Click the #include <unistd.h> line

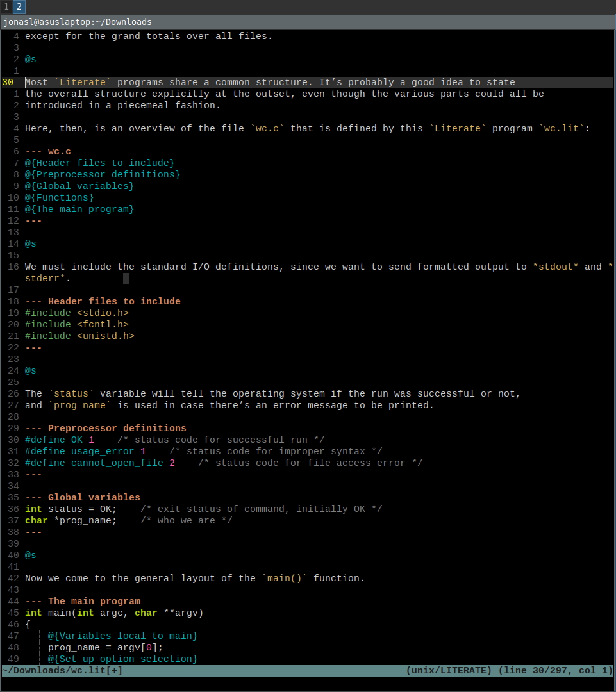click(79, 336)
